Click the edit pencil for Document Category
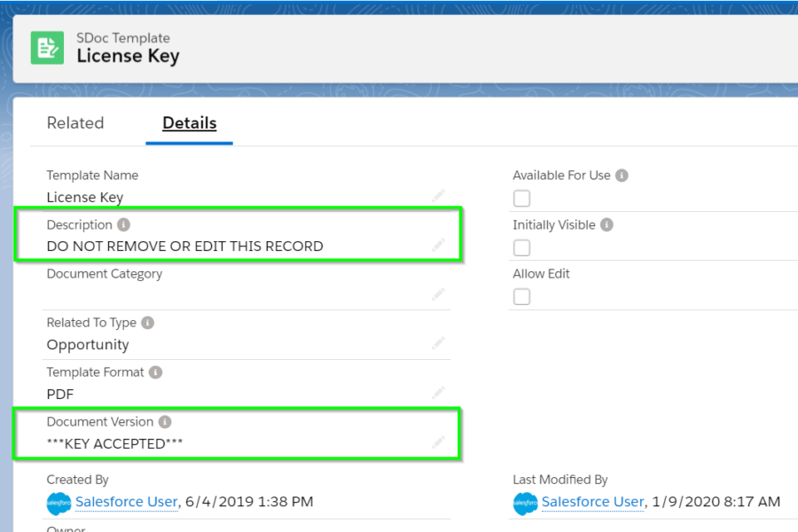Screen dimensions: 798x532 (x=439, y=295)
